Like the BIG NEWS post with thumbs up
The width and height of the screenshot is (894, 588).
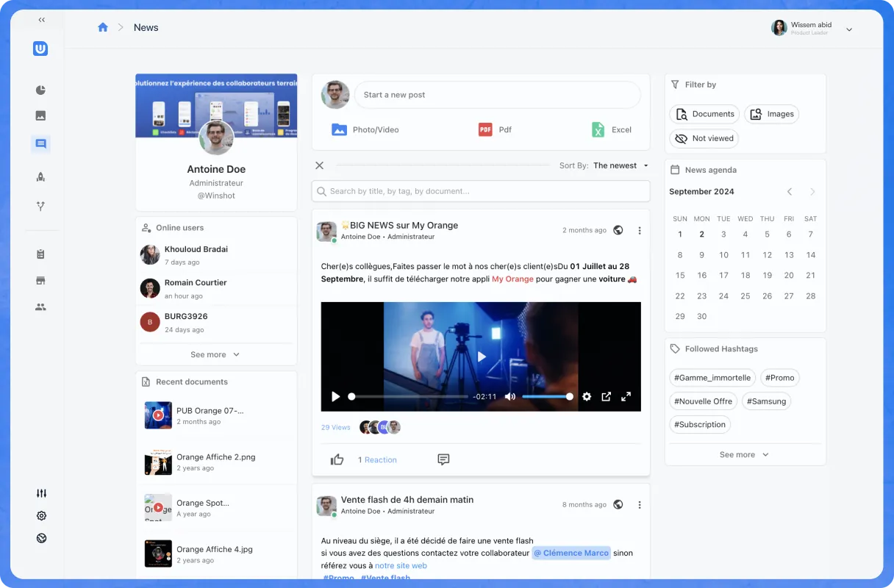(x=337, y=459)
